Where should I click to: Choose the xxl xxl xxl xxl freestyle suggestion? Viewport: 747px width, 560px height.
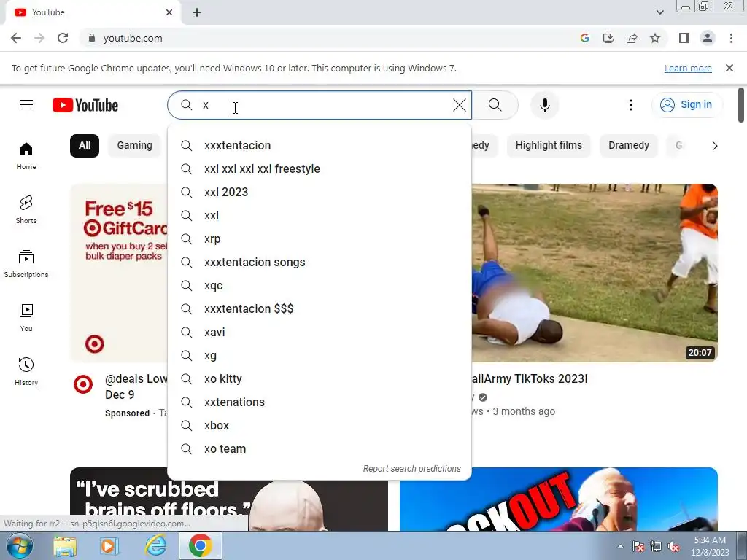click(320, 168)
